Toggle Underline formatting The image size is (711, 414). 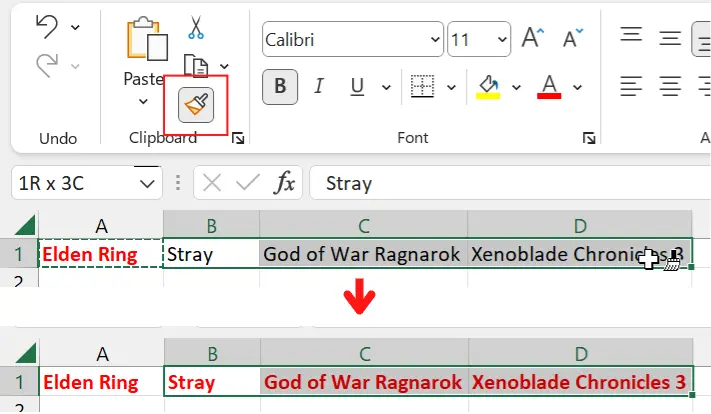click(357, 87)
